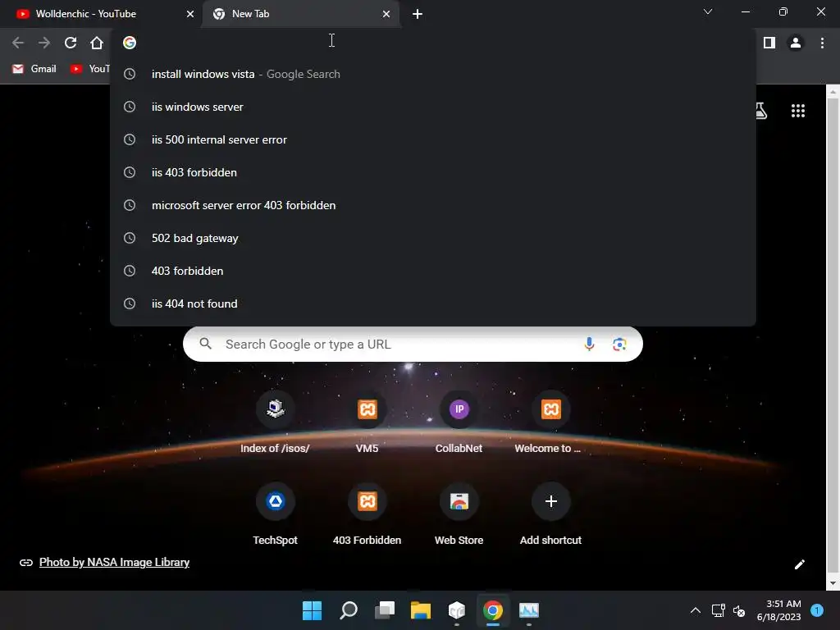Reload the current page

click(71, 43)
